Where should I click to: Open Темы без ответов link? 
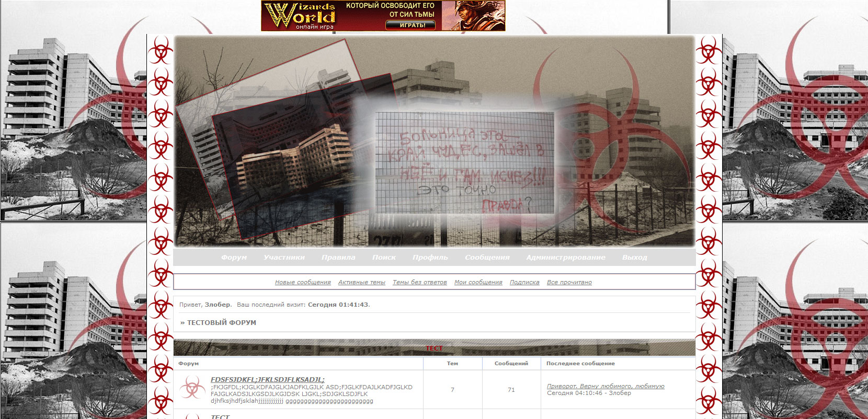(419, 282)
